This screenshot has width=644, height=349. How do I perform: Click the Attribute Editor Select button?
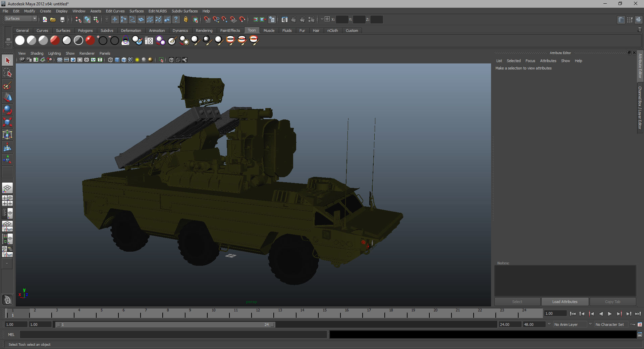pos(517,302)
